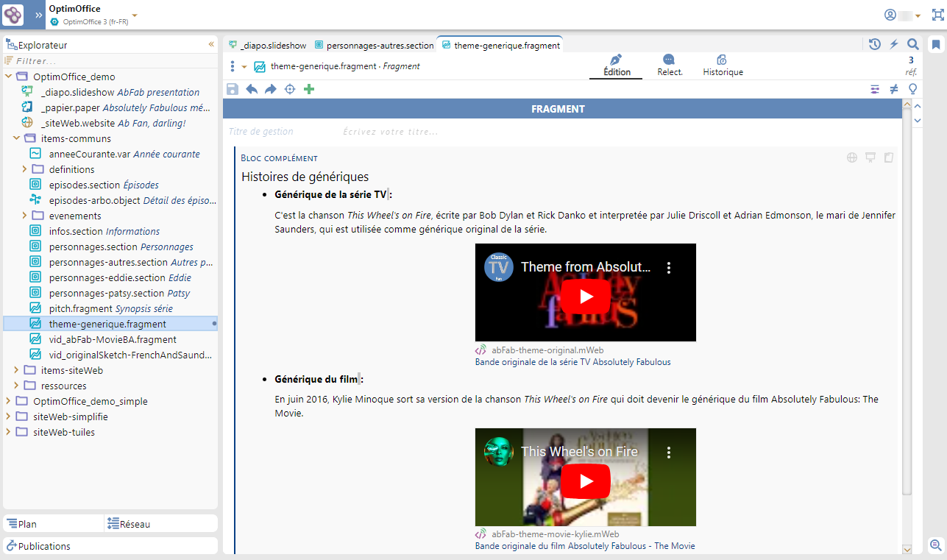Viewport: 947px width, 560px height.
Task: Toggle the globe web output icon
Action: [x=852, y=157]
